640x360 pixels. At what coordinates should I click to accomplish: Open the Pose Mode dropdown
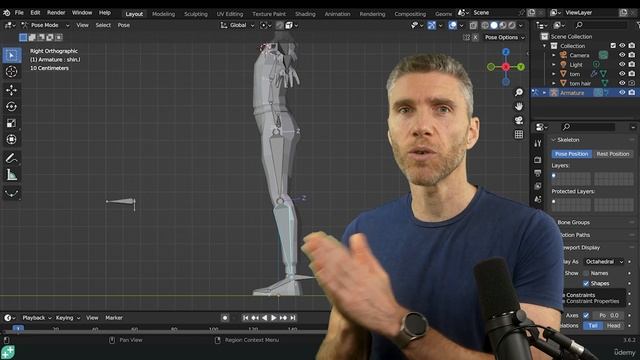pos(45,25)
